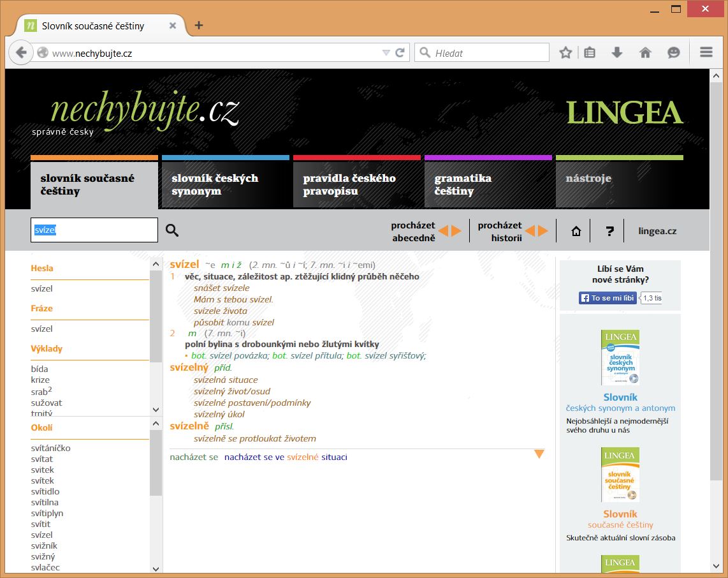Image resolution: width=728 pixels, height=578 pixels.
Task: Open Slovník českých synonym a antonym link
Action: coord(620,403)
